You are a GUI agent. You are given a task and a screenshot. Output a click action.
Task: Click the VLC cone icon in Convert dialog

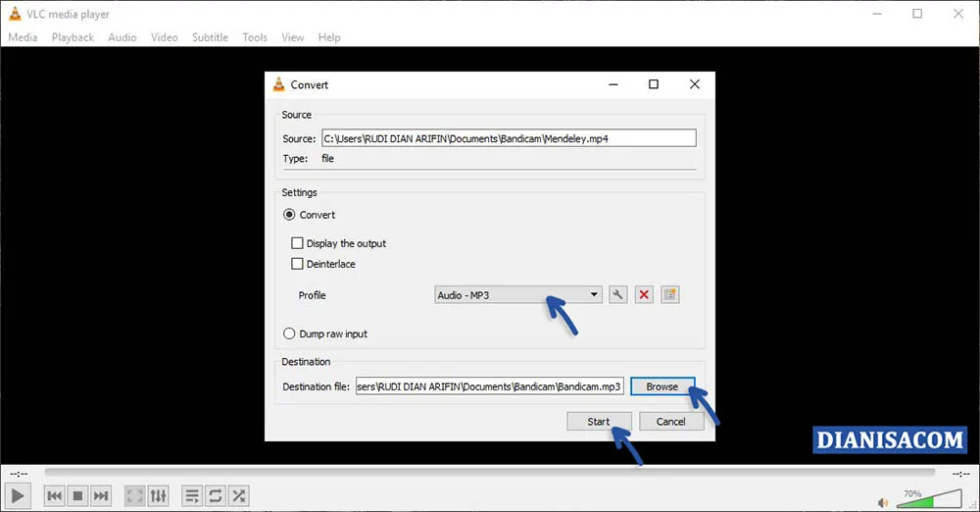click(278, 84)
